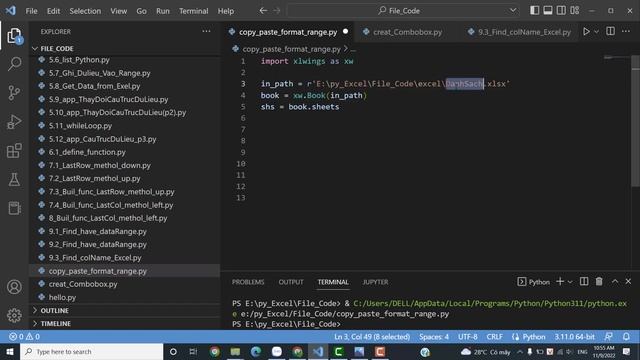The height and width of the screenshot is (360, 640).
Task: Go to line via Ln 3, Col 49
Action: click(x=372, y=337)
